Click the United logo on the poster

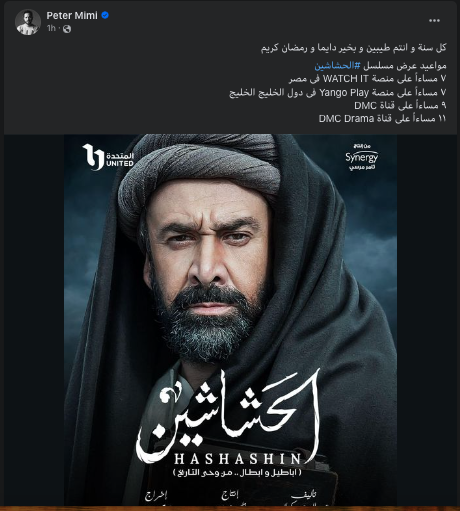tap(108, 157)
